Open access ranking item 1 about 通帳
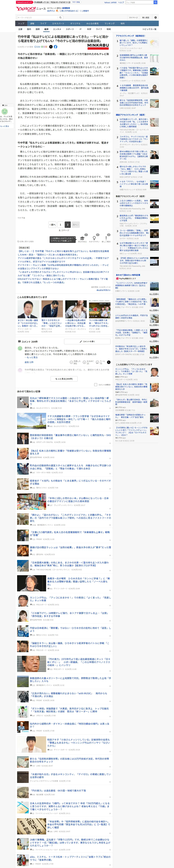The width and height of the screenshot is (174, 868). click(133, 43)
